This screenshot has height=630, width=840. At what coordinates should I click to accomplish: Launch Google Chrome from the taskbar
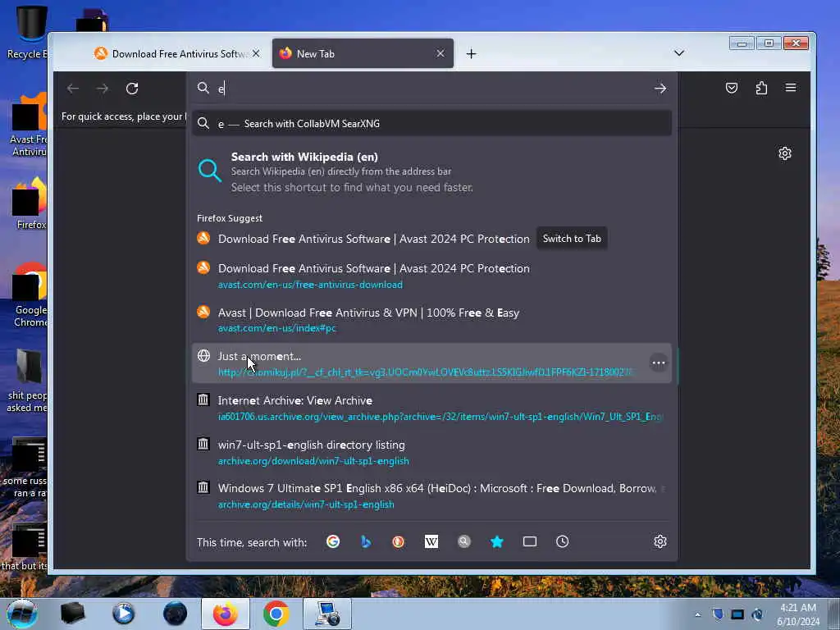[x=276, y=614]
